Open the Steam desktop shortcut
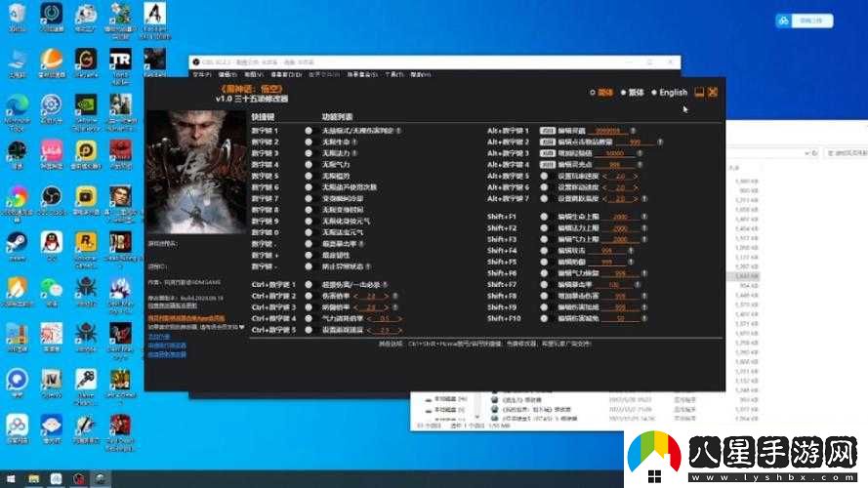 pos(17,241)
